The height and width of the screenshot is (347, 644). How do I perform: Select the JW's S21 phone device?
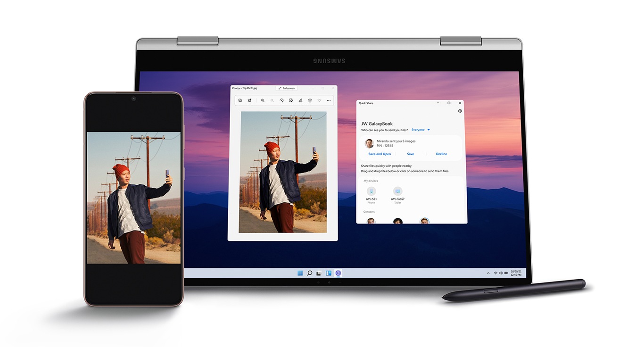point(372,195)
